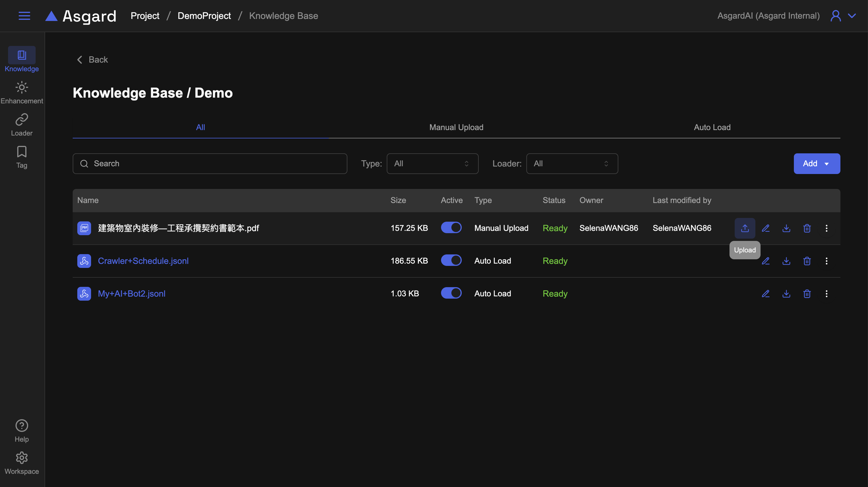Open the Add button dropdown
This screenshot has height=487, width=868.
(x=817, y=163)
